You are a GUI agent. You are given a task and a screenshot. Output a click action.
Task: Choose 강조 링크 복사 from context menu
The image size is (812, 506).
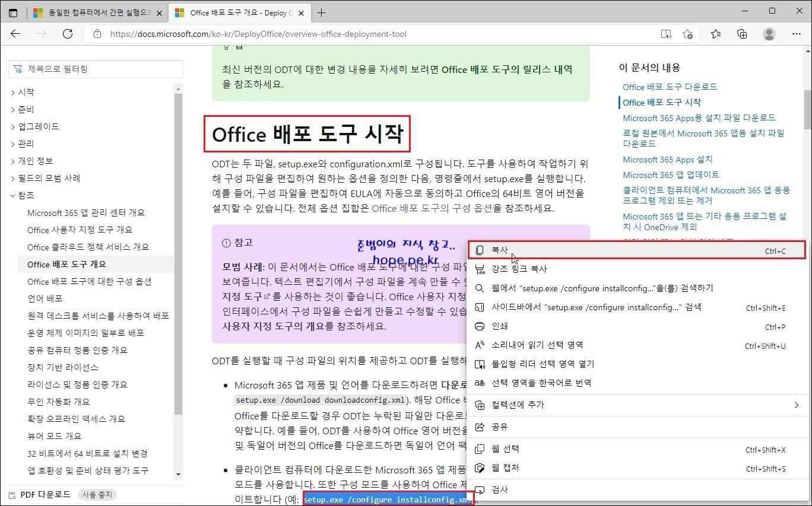(x=636, y=269)
